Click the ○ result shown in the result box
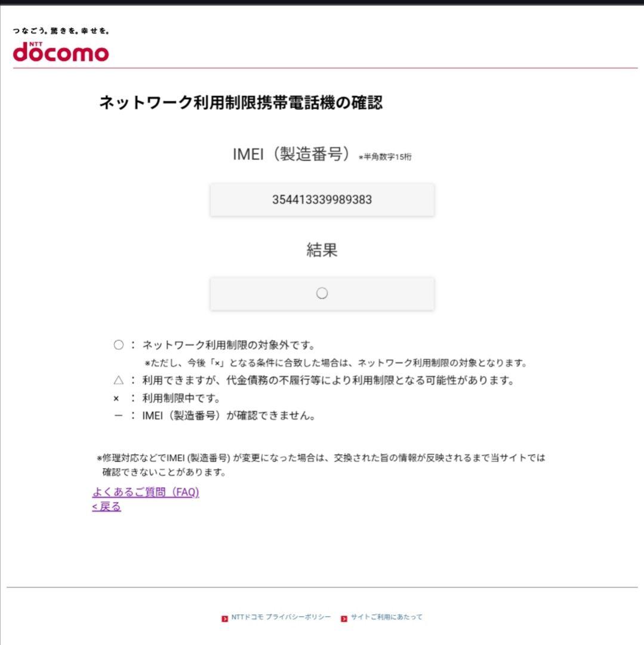The width and height of the screenshot is (644, 645). pyautogui.click(x=322, y=293)
